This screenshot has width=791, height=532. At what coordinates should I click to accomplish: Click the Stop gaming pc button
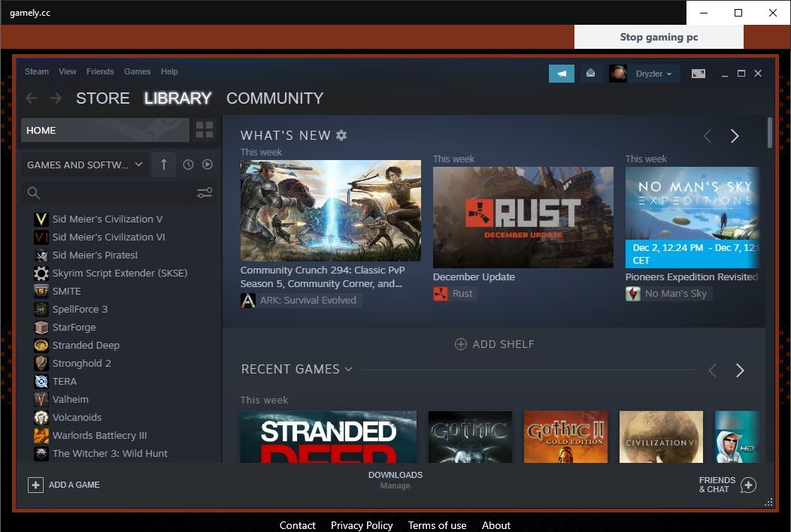click(659, 37)
